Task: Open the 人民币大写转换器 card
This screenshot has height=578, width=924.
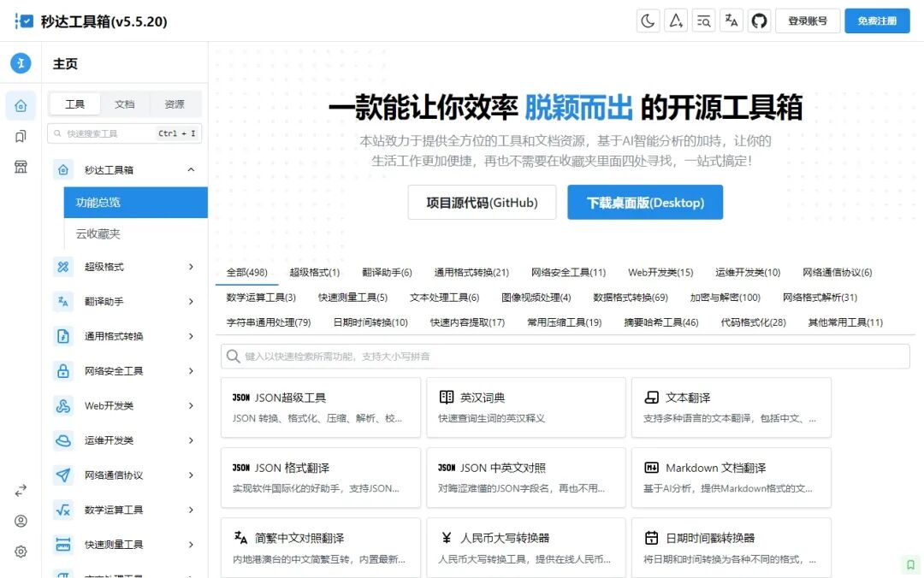Action: [x=525, y=547]
